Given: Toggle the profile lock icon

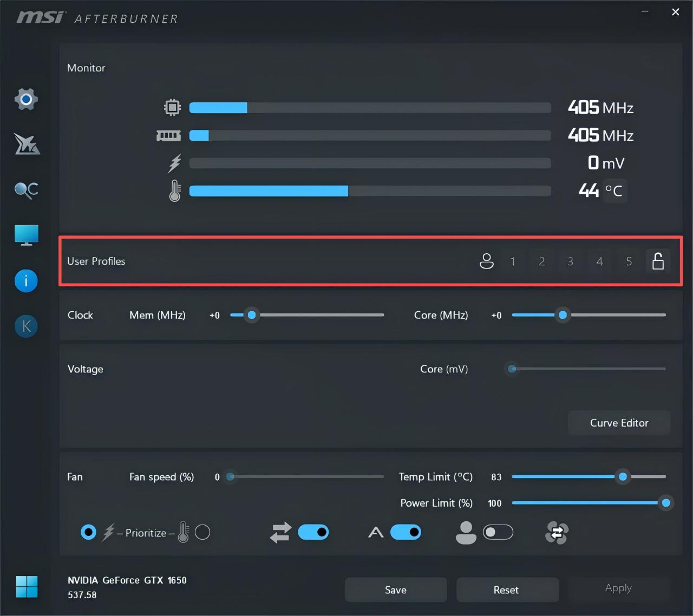Looking at the screenshot, I should click(x=658, y=261).
